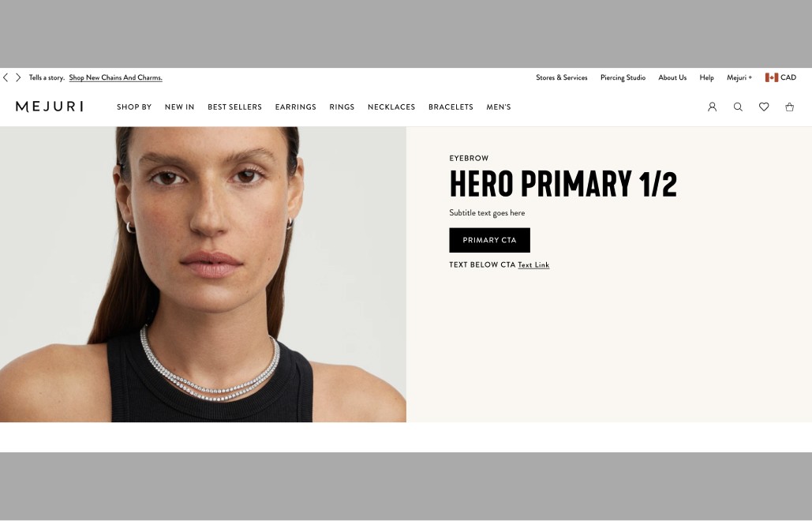812x521 pixels.
Task: Open Stores & Services link
Action: point(561,77)
